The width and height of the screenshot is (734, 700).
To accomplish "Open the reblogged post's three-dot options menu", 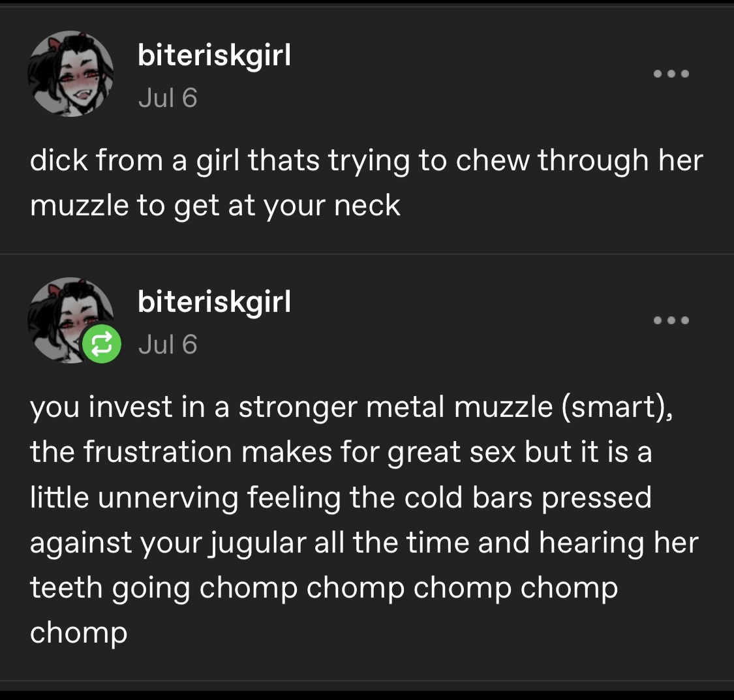I will point(671,320).
